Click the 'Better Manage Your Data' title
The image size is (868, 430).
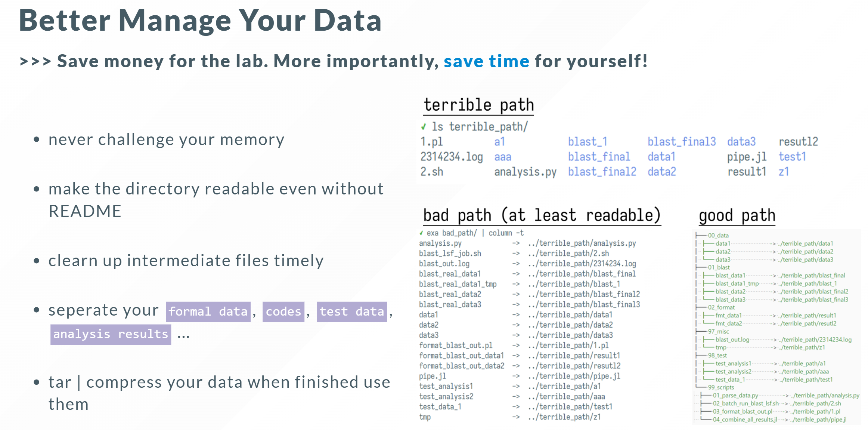click(200, 21)
